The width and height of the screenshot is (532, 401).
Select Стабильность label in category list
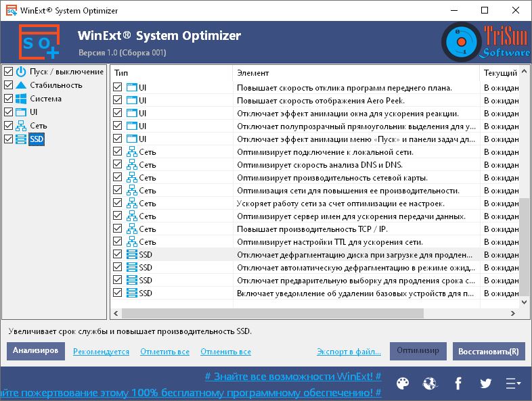pos(56,85)
